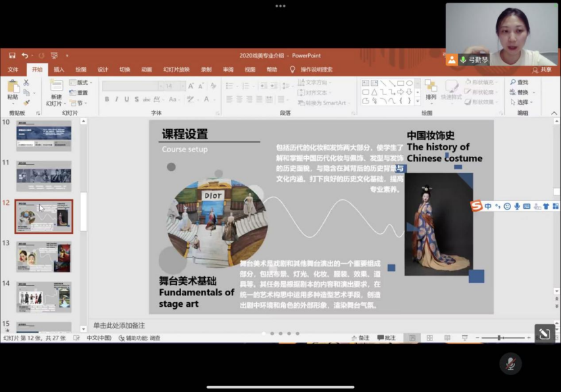This screenshot has height=392, width=561.
Task: Click the Undo arrow icon
Action: coord(25,55)
